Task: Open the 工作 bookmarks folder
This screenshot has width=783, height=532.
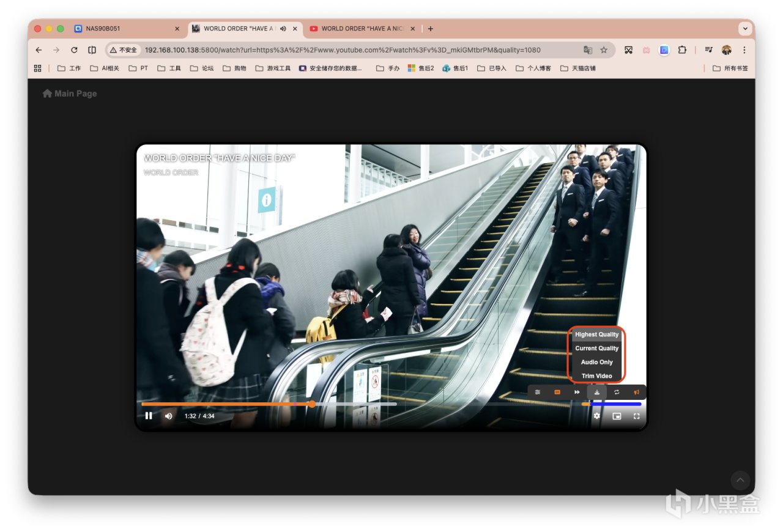Action: click(69, 68)
